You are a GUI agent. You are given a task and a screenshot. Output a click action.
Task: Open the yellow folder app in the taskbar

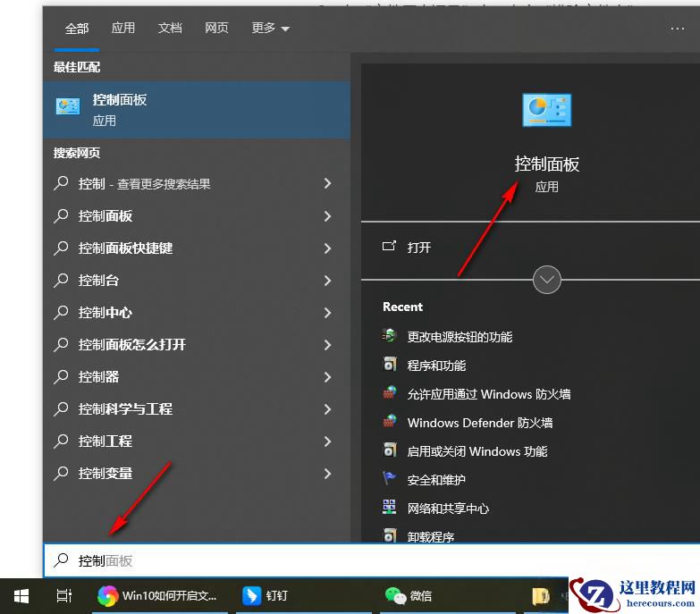click(541, 596)
